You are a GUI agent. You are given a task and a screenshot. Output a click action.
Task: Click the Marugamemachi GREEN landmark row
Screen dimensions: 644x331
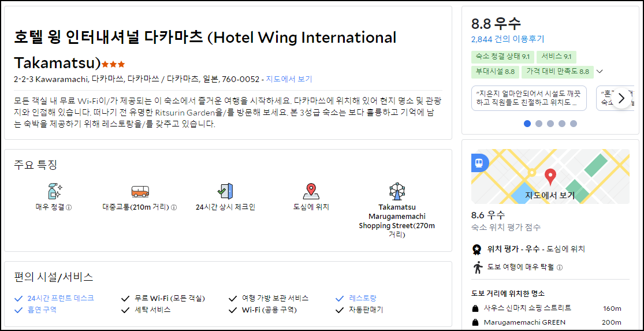[550, 322]
